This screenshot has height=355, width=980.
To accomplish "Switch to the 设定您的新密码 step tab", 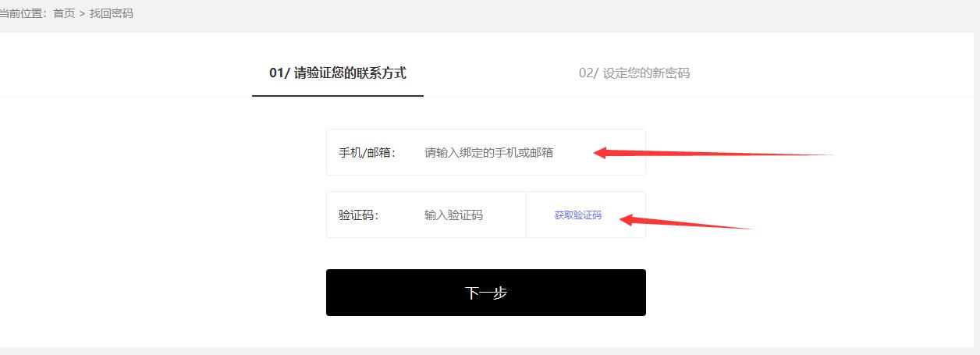I will (x=634, y=73).
